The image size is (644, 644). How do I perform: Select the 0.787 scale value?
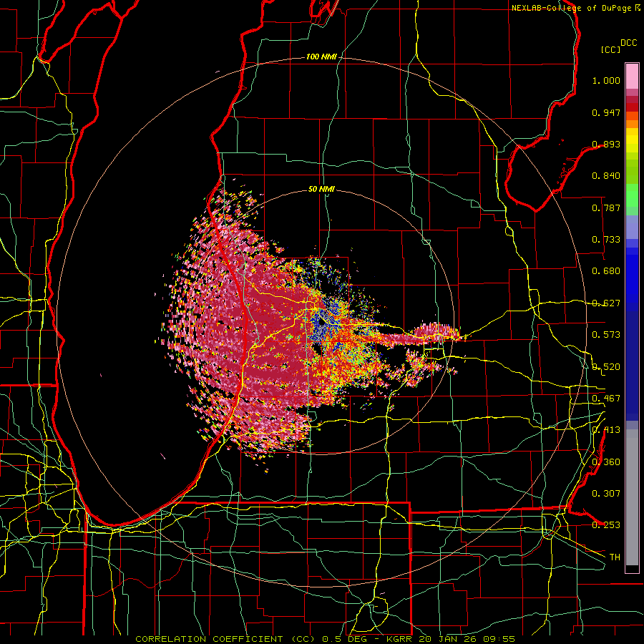point(606,208)
